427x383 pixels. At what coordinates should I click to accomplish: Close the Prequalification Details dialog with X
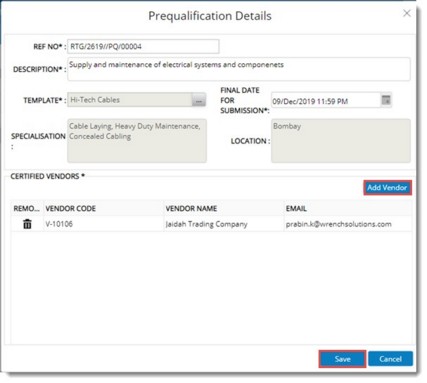(407, 13)
